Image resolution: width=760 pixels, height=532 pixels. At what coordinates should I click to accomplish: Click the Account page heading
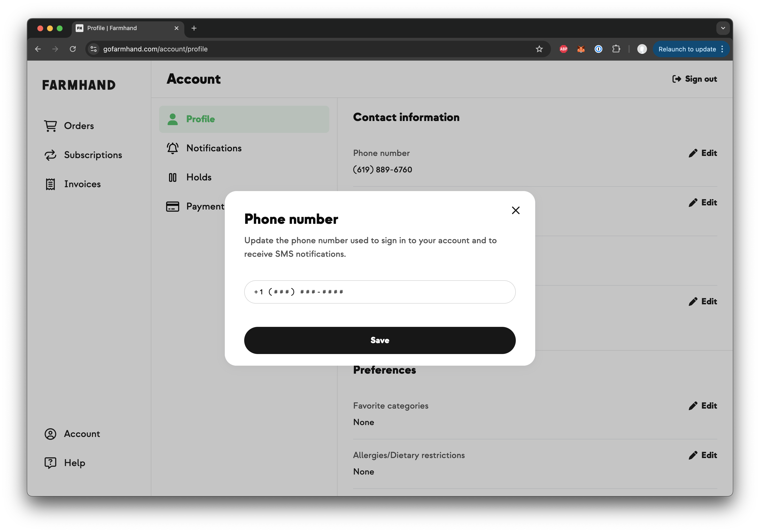(193, 79)
